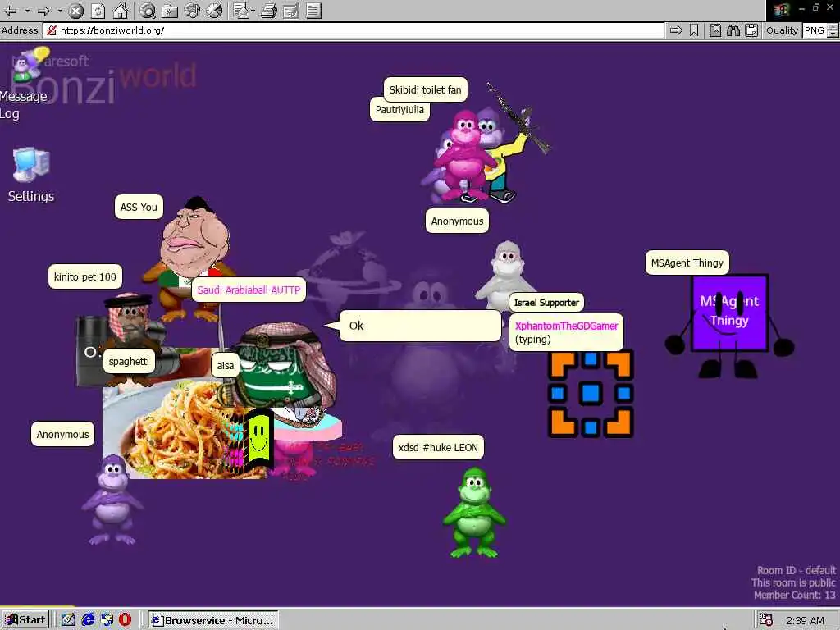Click the XphantomTheGDGamer typing tag
This screenshot has width=840, height=630.
point(566,332)
